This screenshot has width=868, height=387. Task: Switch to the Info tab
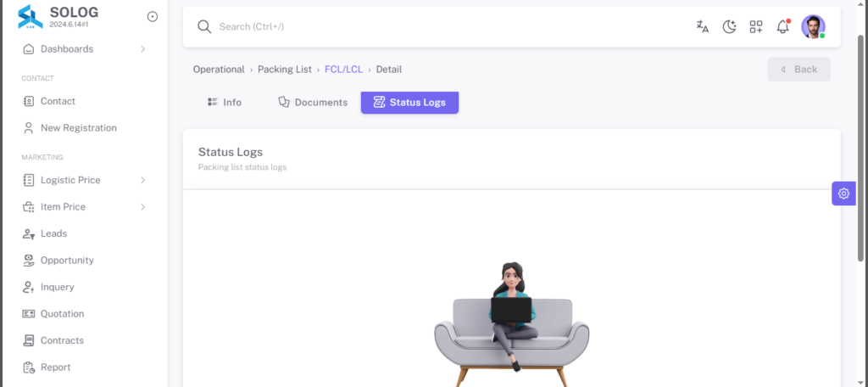(224, 103)
